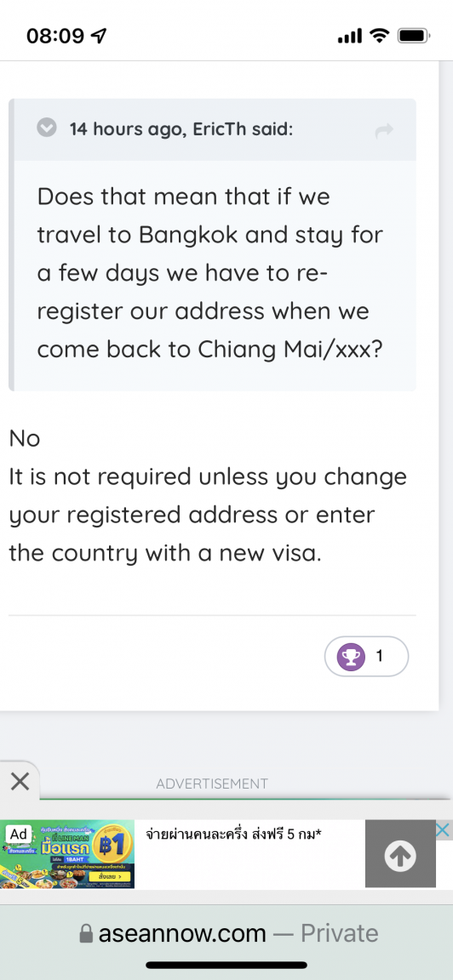Select the aseannow.com address field
Viewport: 453px width, 980px height.
[226, 934]
